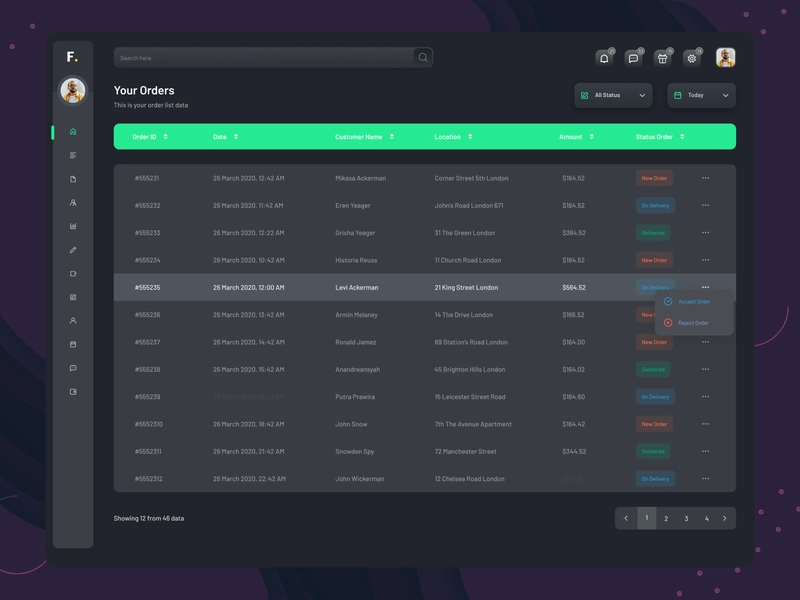800x600 pixels.
Task: Open the home icon in sidebar
Action: click(x=73, y=132)
